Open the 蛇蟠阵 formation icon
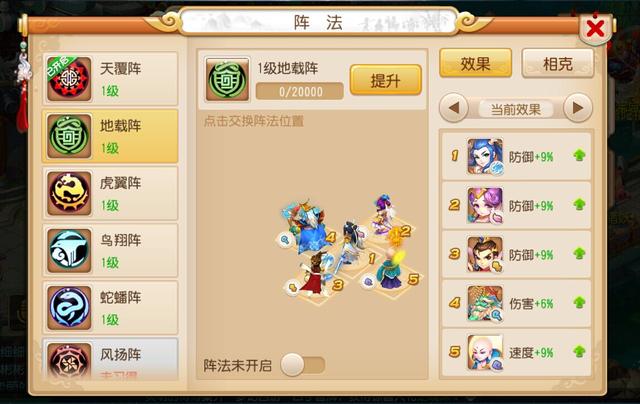Screen dimensions: 640x404 point(69,307)
